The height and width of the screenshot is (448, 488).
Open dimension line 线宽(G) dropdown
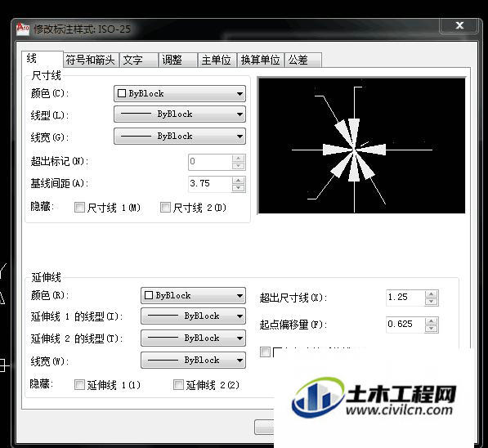[x=180, y=137]
